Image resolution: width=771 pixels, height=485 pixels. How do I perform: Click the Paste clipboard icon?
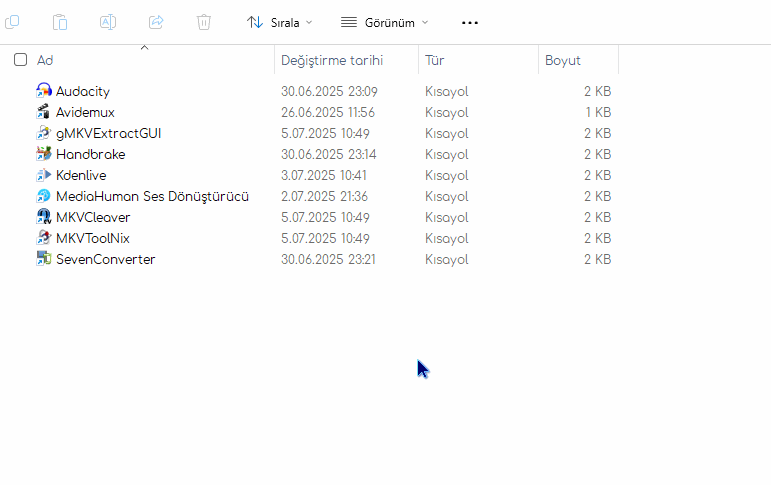(60, 22)
